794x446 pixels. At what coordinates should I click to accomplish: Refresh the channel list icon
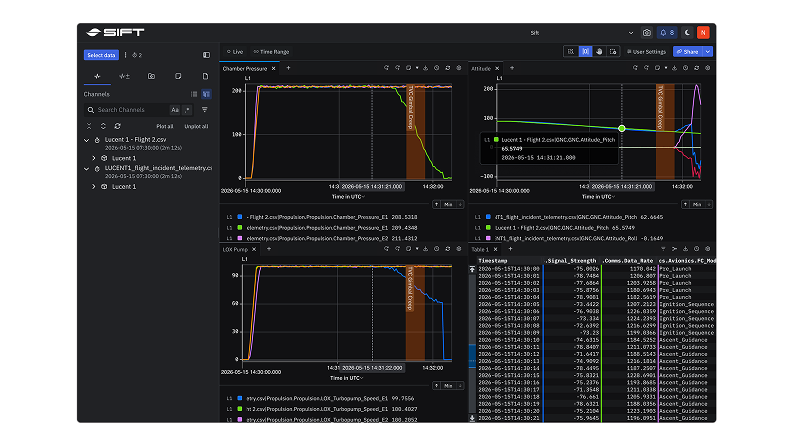pyautogui.click(x=117, y=126)
